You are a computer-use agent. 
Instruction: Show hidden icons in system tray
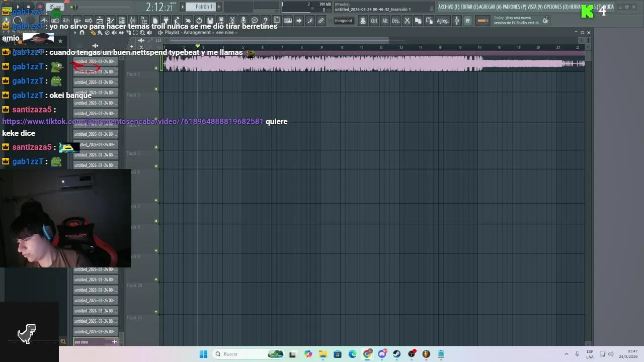(566, 354)
